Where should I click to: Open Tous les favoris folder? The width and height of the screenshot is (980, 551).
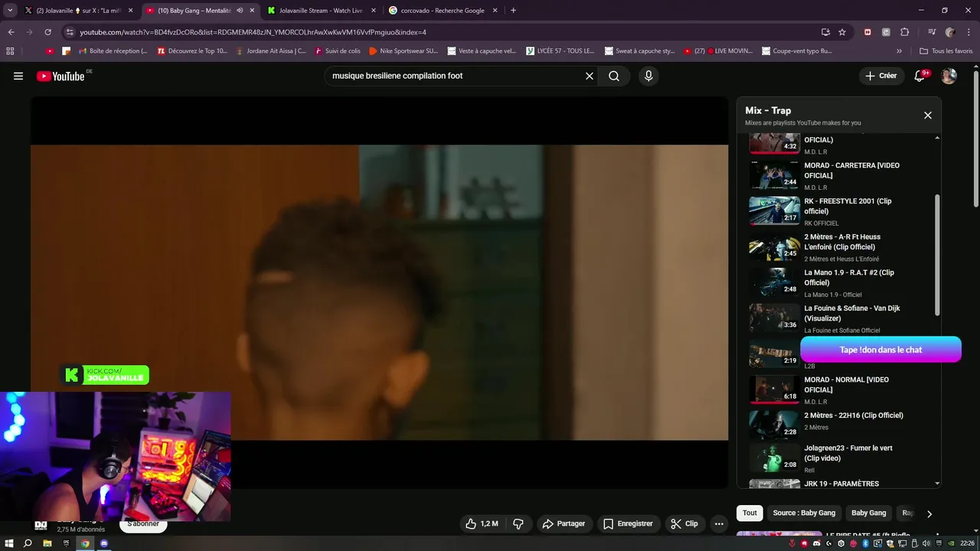coord(947,51)
